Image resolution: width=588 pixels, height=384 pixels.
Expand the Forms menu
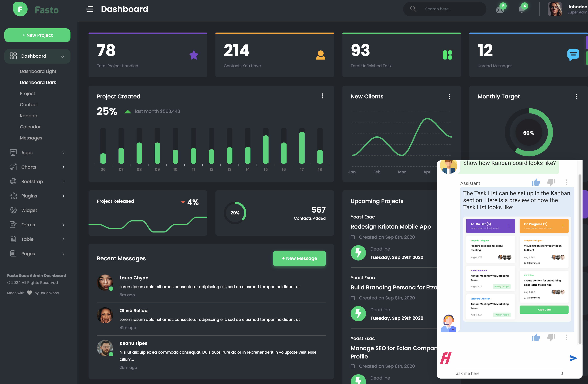[37, 225]
